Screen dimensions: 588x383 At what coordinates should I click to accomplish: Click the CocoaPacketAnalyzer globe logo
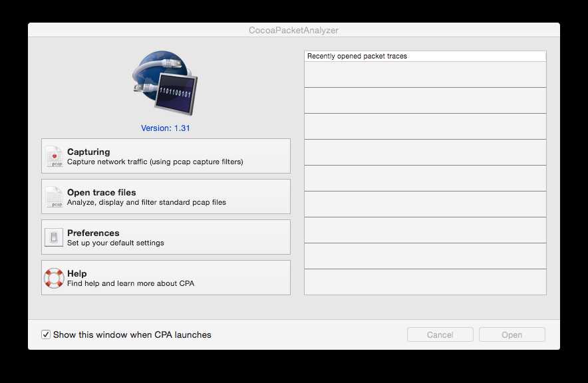tap(164, 83)
